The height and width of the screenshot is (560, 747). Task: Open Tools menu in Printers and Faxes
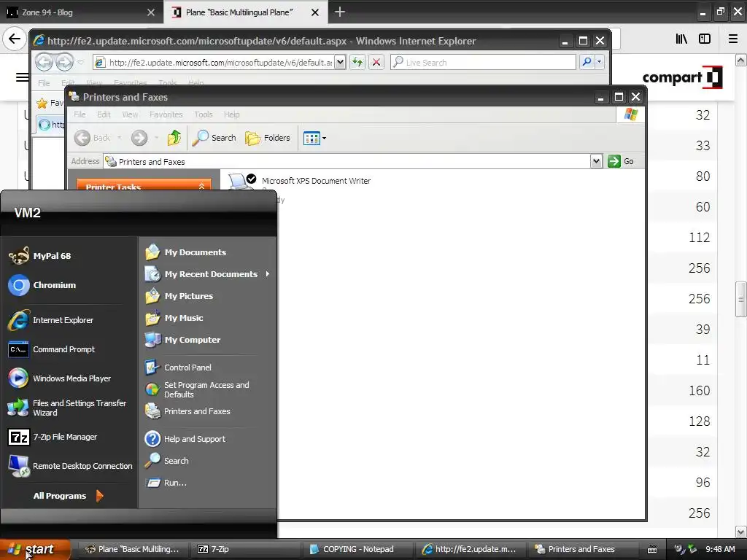(203, 114)
